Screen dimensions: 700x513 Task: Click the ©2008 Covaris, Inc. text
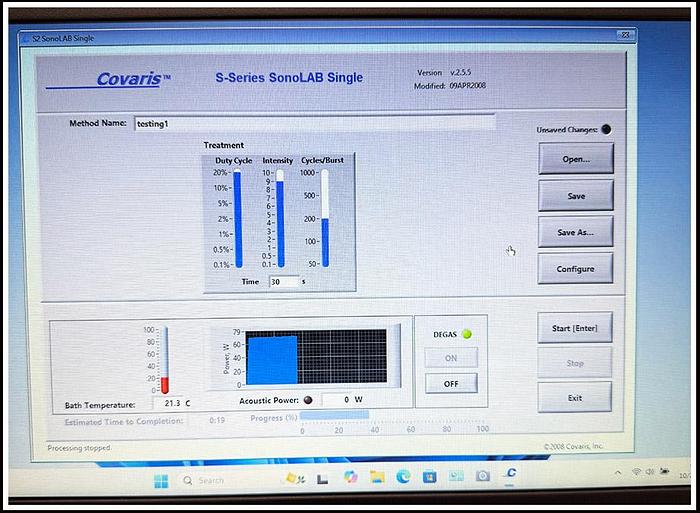pyautogui.click(x=573, y=446)
